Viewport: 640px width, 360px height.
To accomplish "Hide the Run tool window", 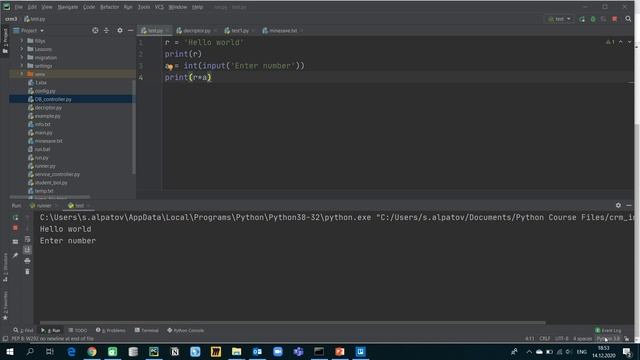I will 629,205.
